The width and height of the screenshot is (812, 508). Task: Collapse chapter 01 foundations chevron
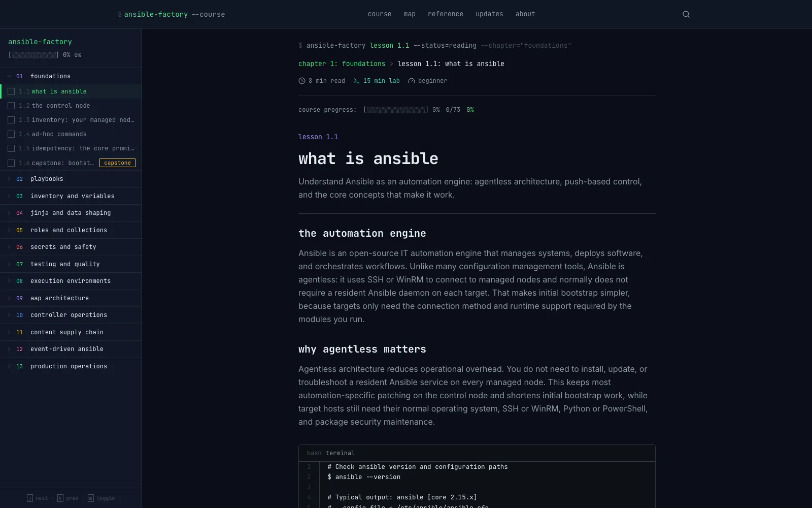(x=9, y=76)
